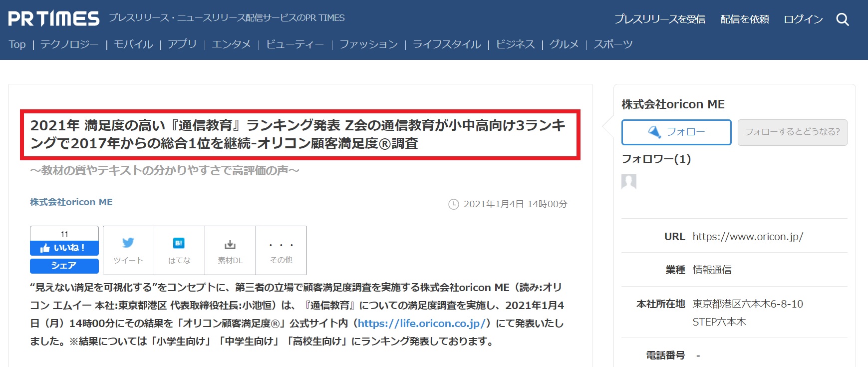Open the エンタメ category
Screen dimensions: 868x367
(x=231, y=44)
